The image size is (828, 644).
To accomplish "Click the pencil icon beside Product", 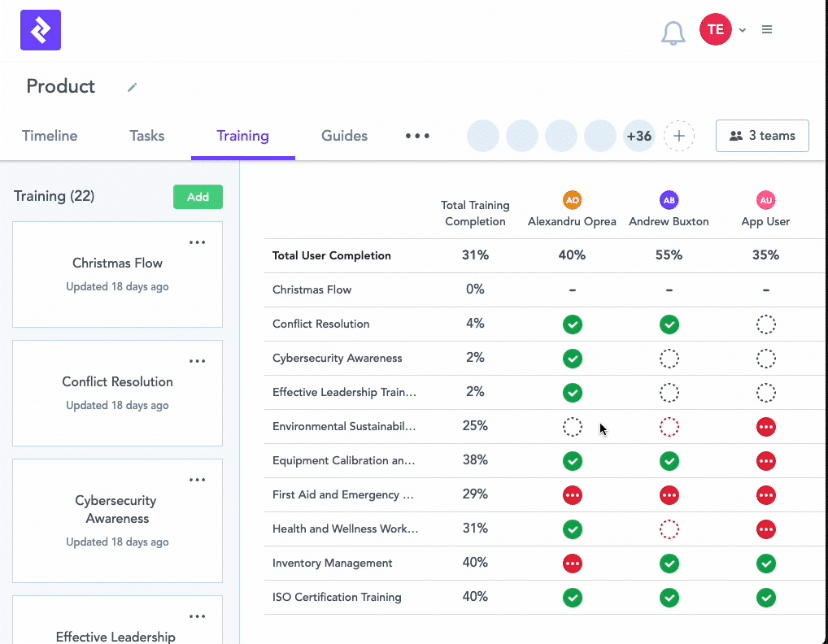I will tap(133, 87).
